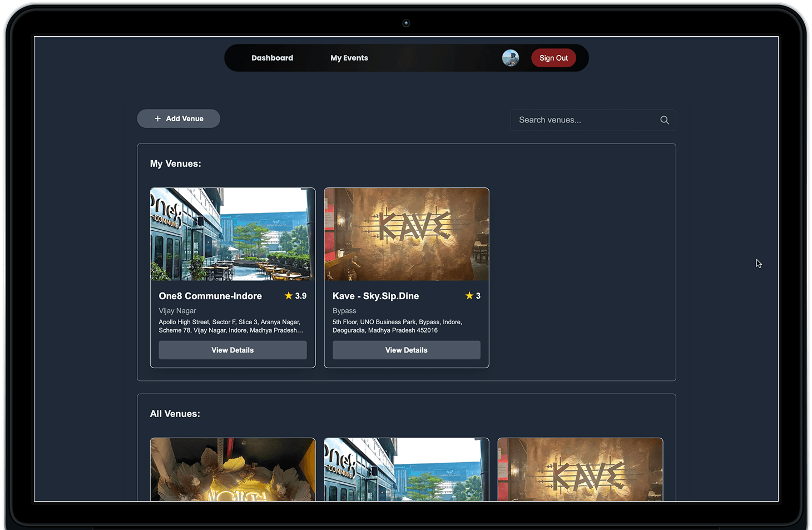The image size is (812, 530).
Task: Open the Dashboard nav item
Action: click(272, 58)
